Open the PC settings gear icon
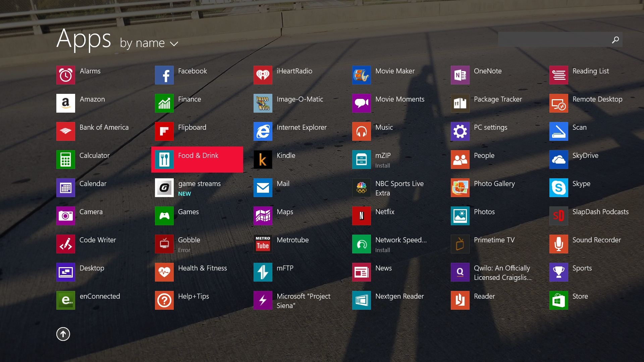The height and width of the screenshot is (362, 644). (460, 131)
